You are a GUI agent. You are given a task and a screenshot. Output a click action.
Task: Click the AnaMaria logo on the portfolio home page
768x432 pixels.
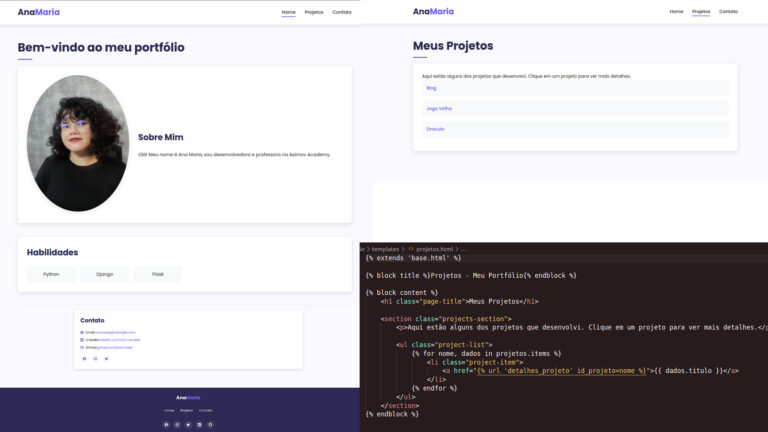[39, 12]
